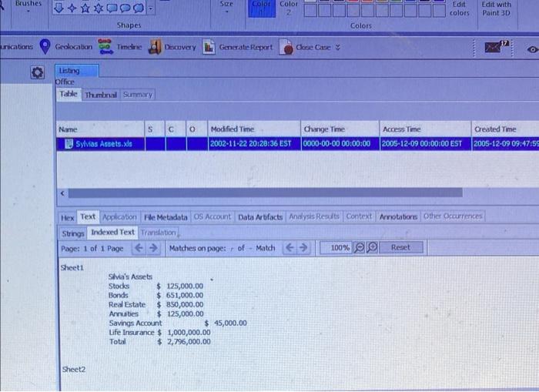Switch to the Translation sub-tab
The height and width of the screenshot is (392, 539).
click(x=158, y=233)
